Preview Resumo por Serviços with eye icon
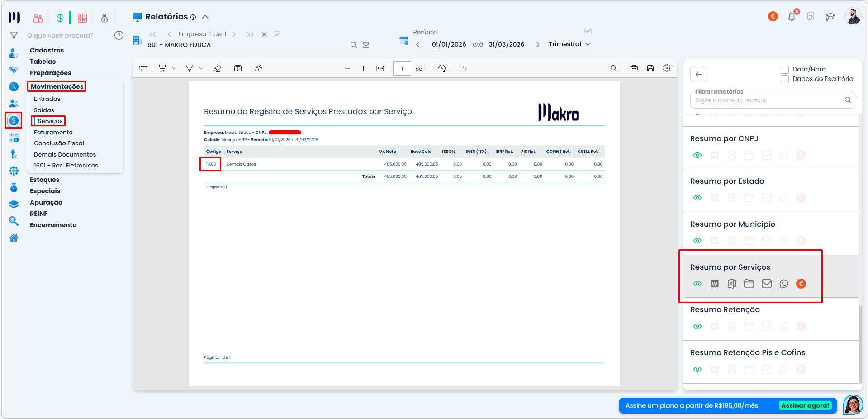This screenshot has width=868, height=419. tap(697, 284)
